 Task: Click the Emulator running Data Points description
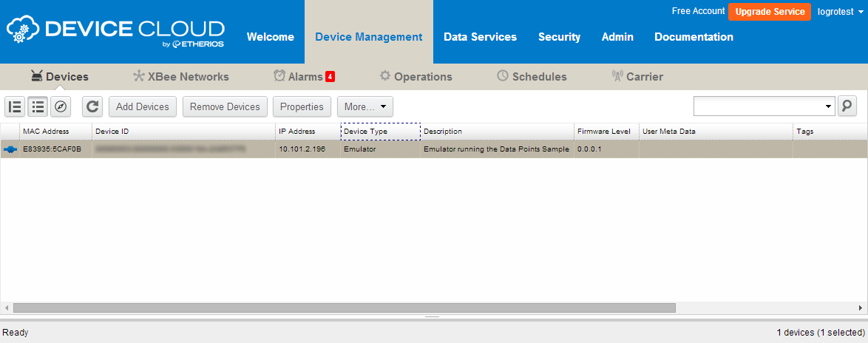[x=497, y=149]
